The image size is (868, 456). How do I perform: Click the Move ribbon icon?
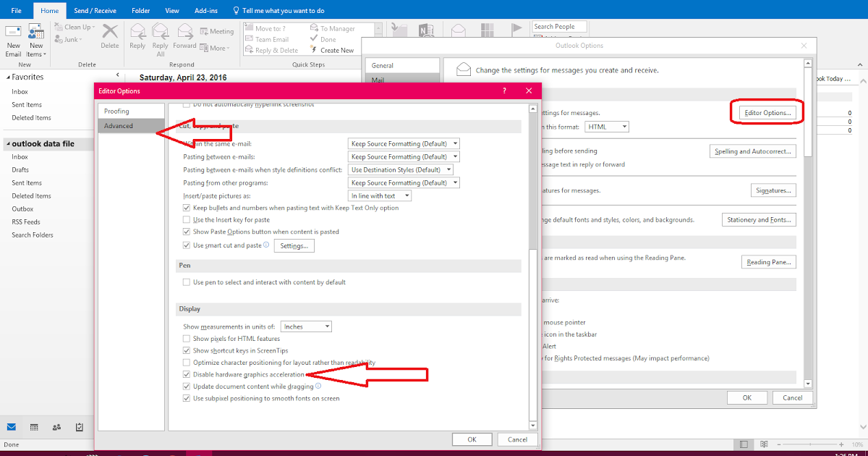399,30
